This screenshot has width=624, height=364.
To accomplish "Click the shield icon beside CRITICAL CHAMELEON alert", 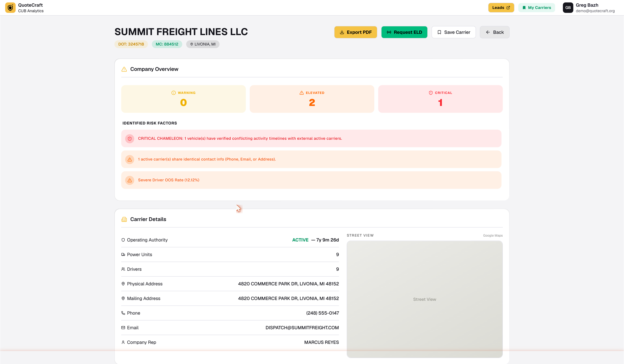I will click(x=130, y=139).
